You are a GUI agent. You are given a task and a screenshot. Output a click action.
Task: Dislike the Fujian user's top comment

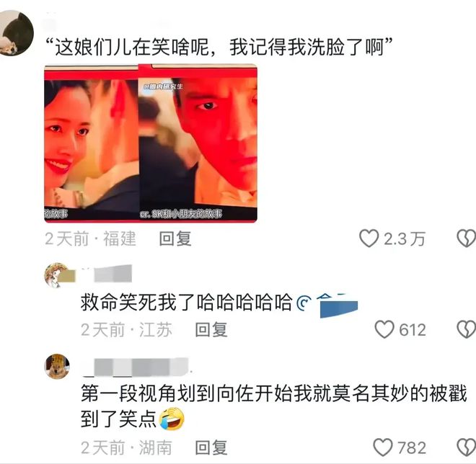click(467, 238)
